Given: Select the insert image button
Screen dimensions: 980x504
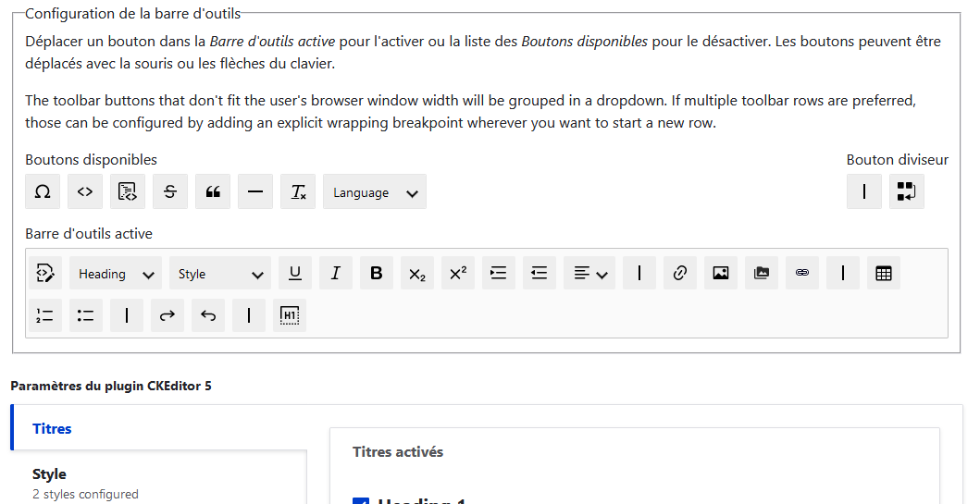Looking at the screenshot, I should click(x=721, y=273).
